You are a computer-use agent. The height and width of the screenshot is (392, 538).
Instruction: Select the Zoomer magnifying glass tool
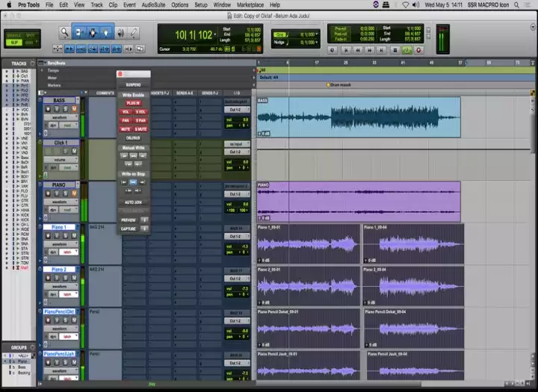(65, 33)
